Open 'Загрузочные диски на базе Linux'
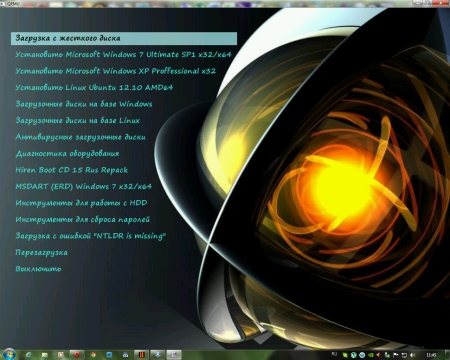Viewport: 450px width, 360px height. coord(77,120)
